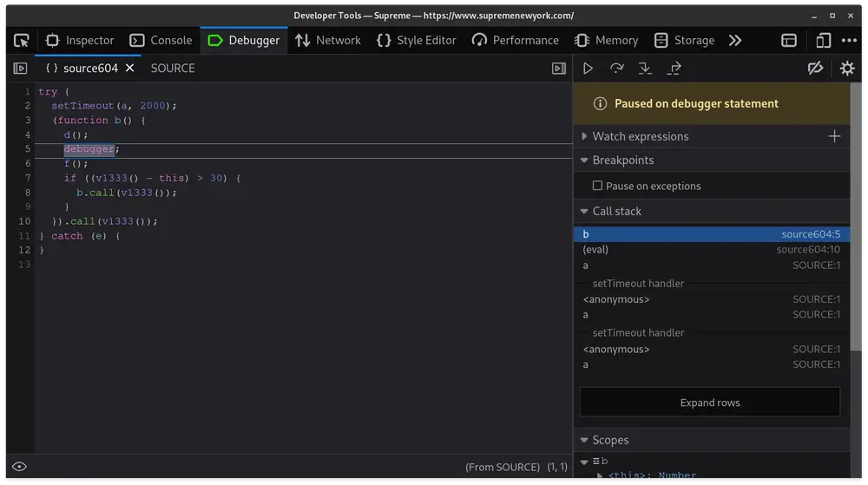
Task: Step over the next call
Action: click(616, 69)
